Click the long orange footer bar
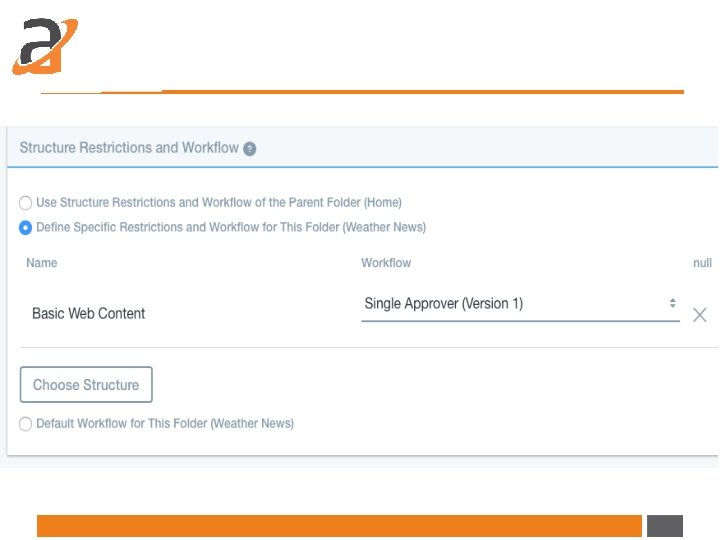 click(x=339, y=526)
